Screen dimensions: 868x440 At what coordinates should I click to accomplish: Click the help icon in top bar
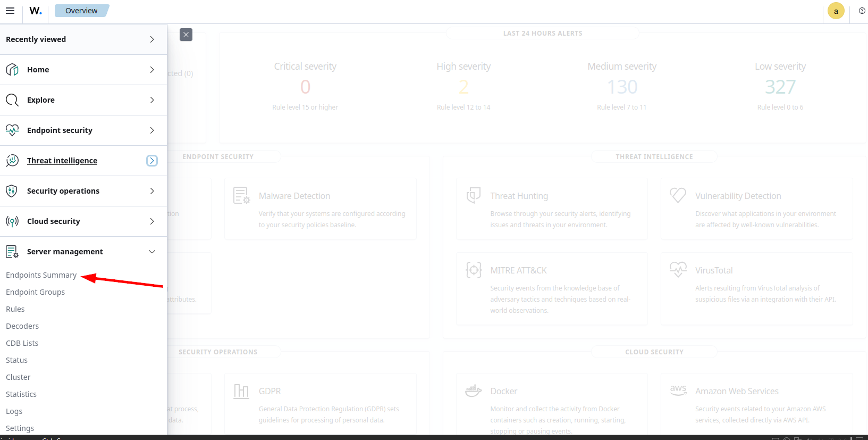click(x=862, y=11)
